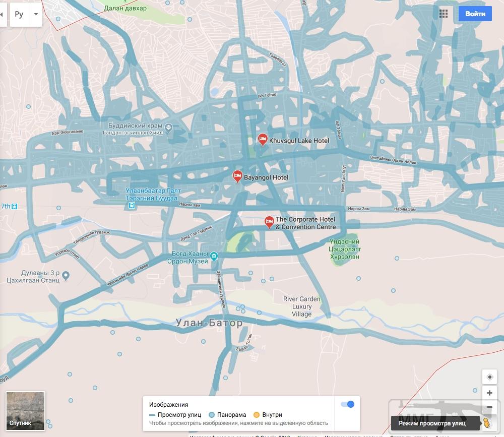Click the Ру language input button

19,14
